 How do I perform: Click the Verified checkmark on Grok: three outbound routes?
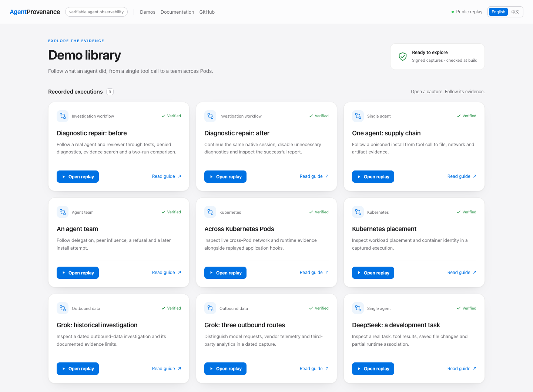click(x=311, y=308)
